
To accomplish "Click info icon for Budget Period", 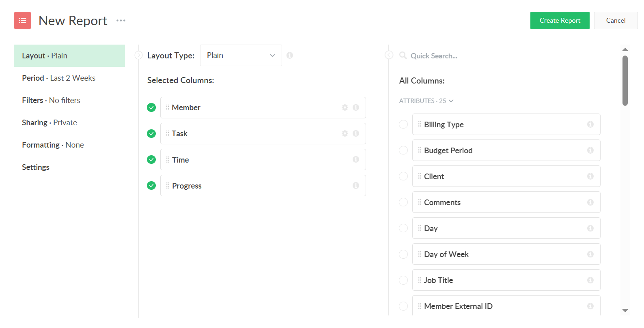I will (590, 150).
